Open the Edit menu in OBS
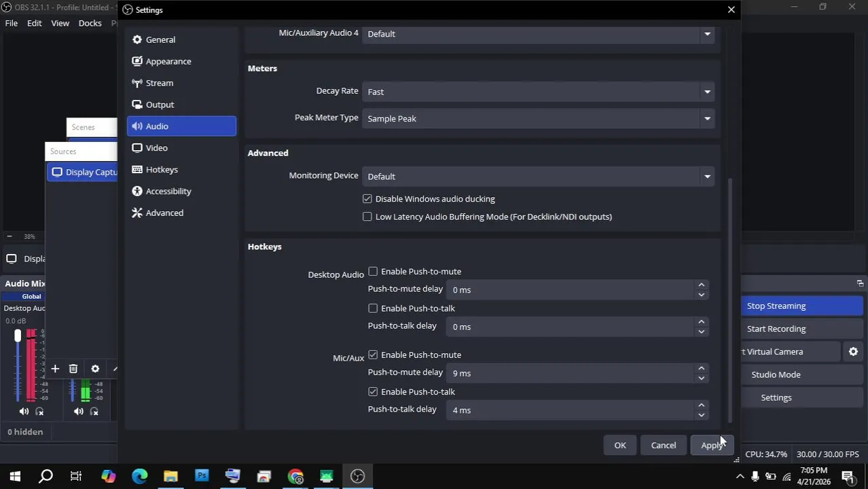This screenshot has width=868, height=489. [x=35, y=23]
